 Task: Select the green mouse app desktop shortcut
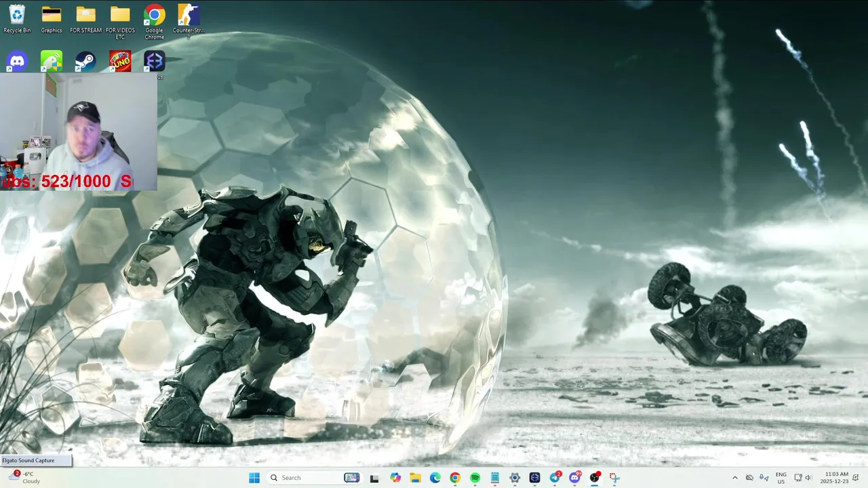[x=52, y=62]
